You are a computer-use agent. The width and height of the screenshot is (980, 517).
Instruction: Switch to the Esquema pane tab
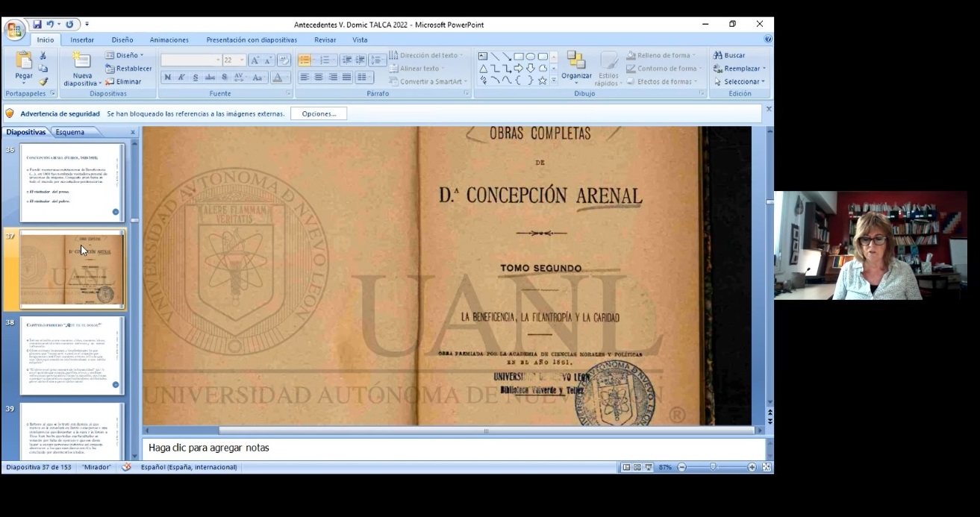point(69,132)
